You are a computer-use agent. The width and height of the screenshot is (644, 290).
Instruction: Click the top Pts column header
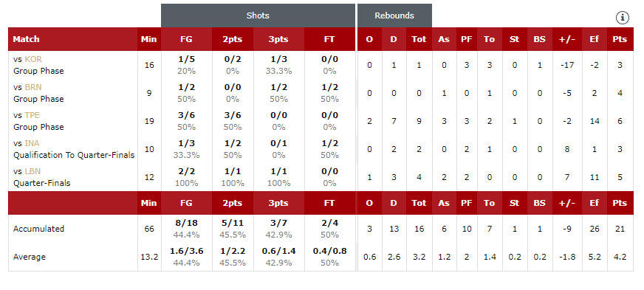point(620,39)
